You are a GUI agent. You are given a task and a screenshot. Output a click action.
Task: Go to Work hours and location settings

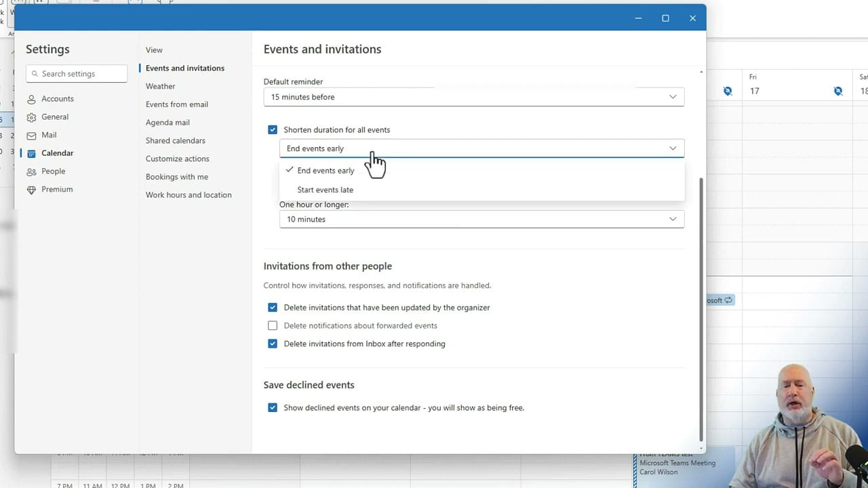(189, 195)
